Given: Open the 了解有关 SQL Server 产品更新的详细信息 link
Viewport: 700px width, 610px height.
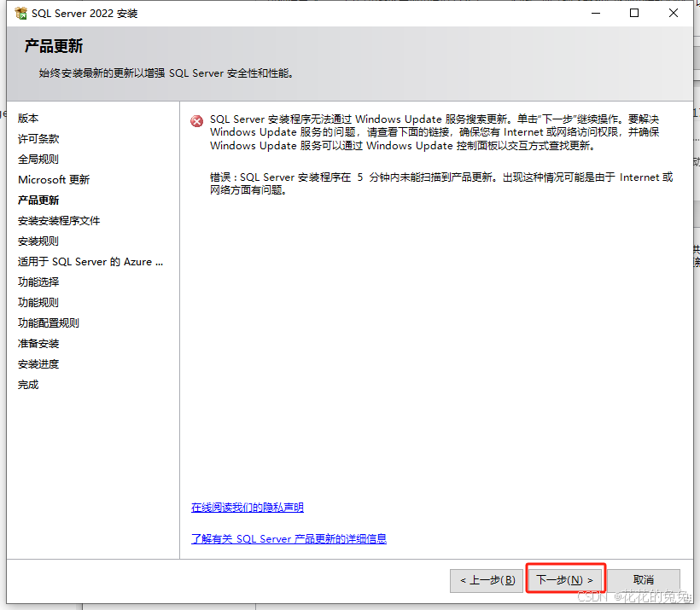Looking at the screenshot, I should 289,538.
